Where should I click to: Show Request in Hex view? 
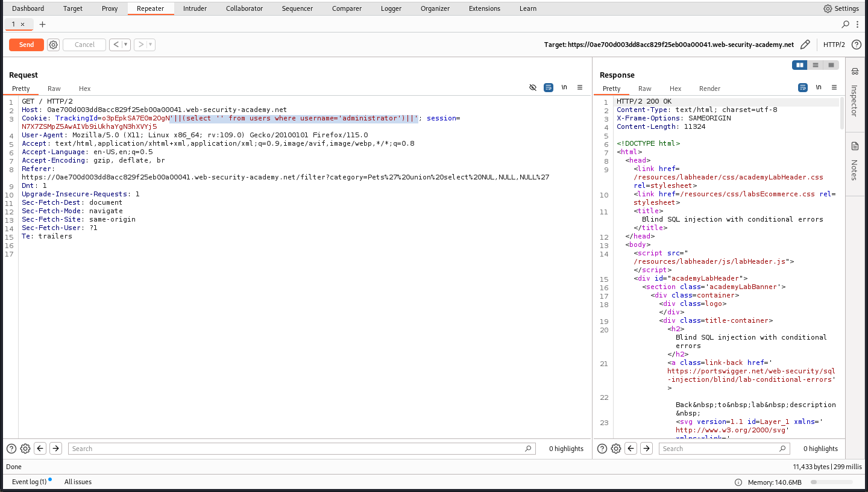[84, 89]
